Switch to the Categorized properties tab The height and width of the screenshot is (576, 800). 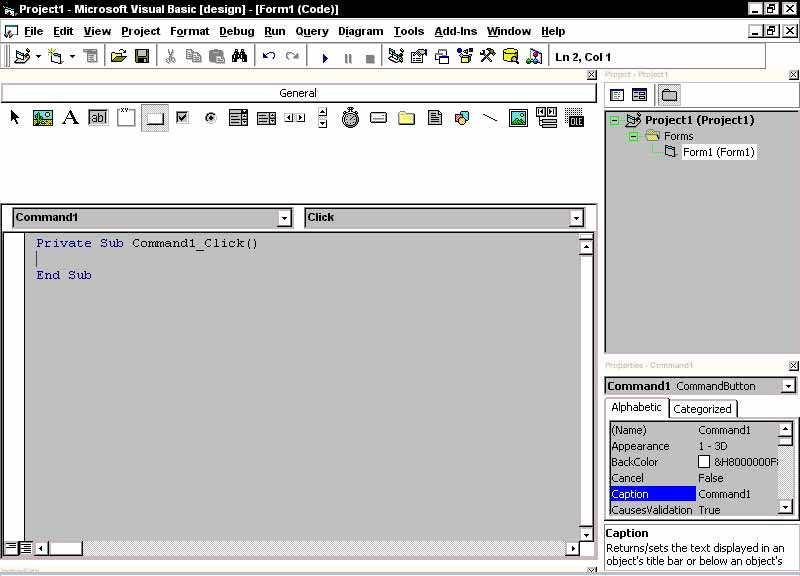pyautogui.click(x=702, y=409)
